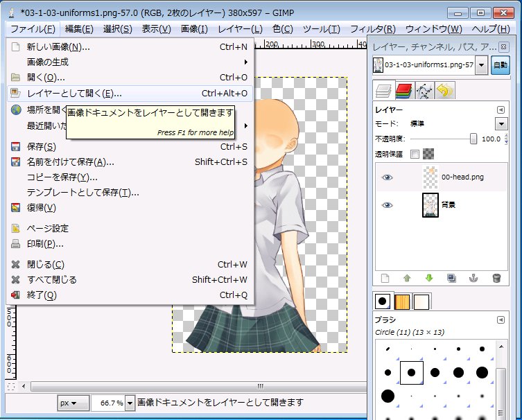Viewport: 522px width, 420px height.
Task: Create a new layer with page icon
Action: point(385,278)
